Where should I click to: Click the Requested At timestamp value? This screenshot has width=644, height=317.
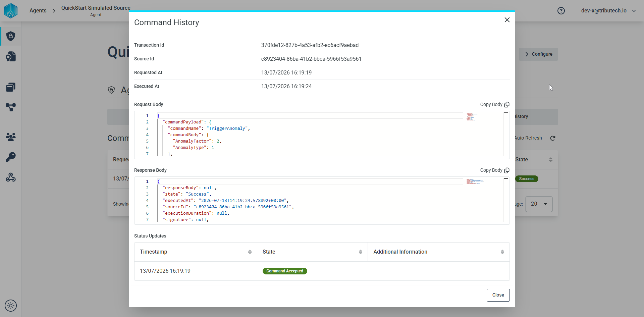pos(286,73)
